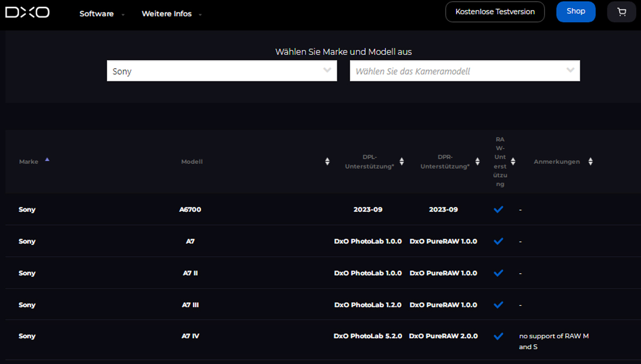Select the A7 II model cell
641x364 pixels.
coord(190,273)
